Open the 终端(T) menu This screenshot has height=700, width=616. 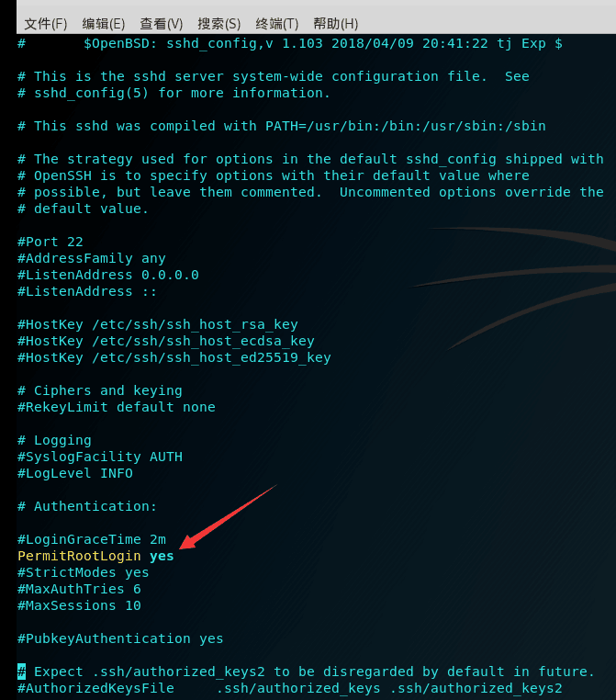pyautogui.click(x=277, y=24)
